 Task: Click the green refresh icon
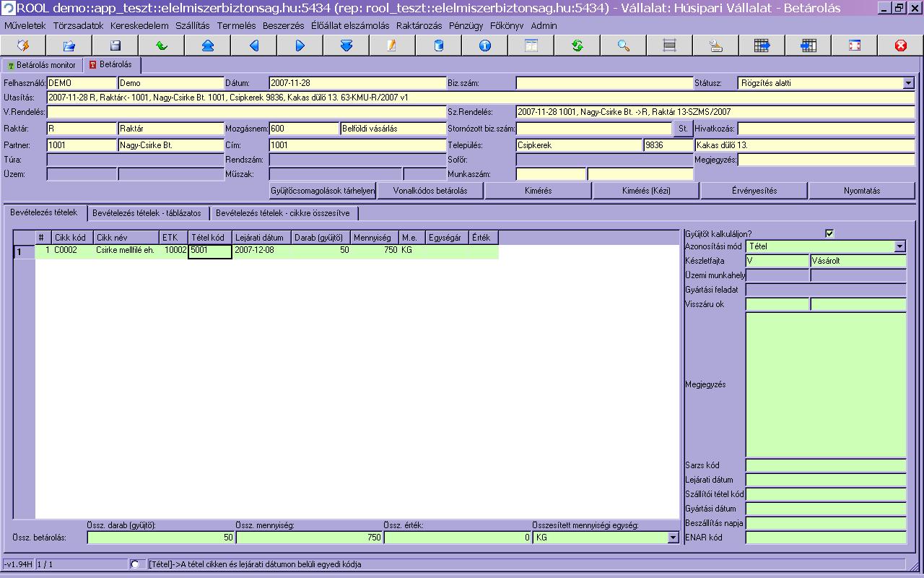[x=577, y=46]
